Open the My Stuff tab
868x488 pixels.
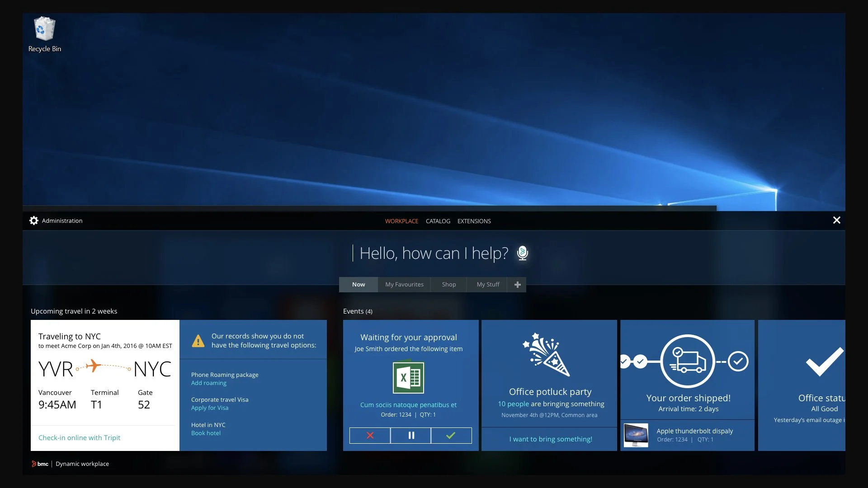pyautogui.click(x=488, y=285)
